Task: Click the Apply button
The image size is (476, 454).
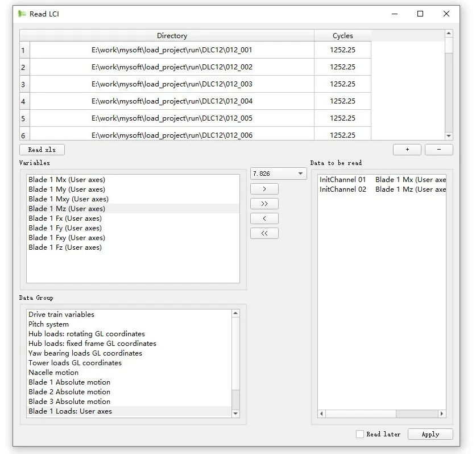Action: click(430, 434)
